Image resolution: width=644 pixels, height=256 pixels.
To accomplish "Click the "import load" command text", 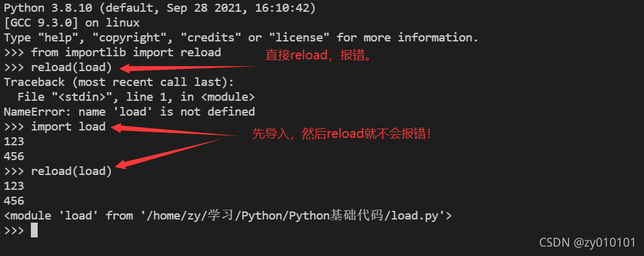I will pos(68,127).
